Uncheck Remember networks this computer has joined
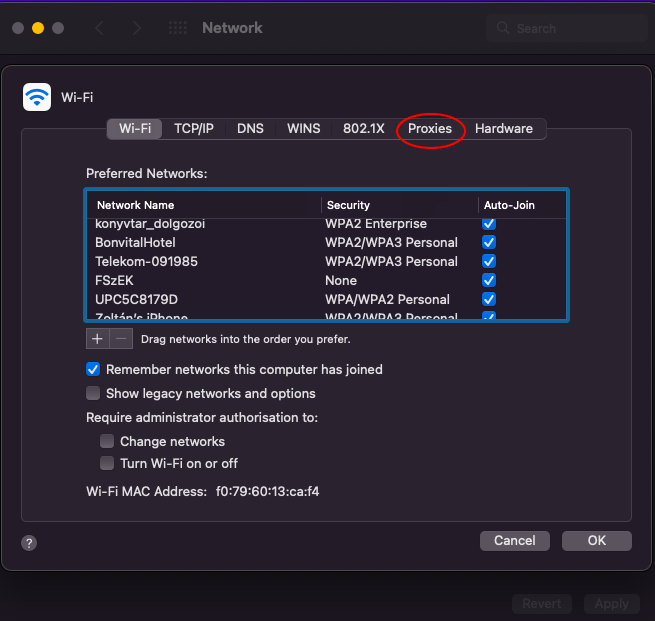 93,369
